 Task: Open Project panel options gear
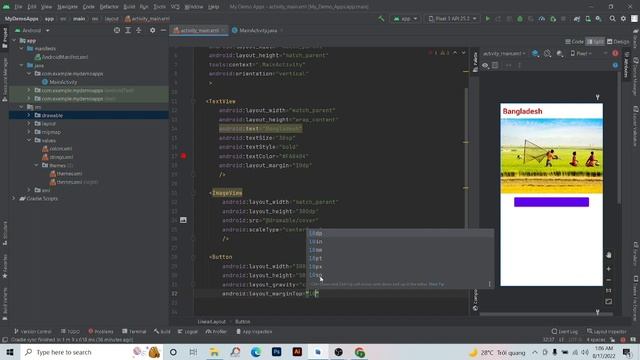(x=152, y=30)
